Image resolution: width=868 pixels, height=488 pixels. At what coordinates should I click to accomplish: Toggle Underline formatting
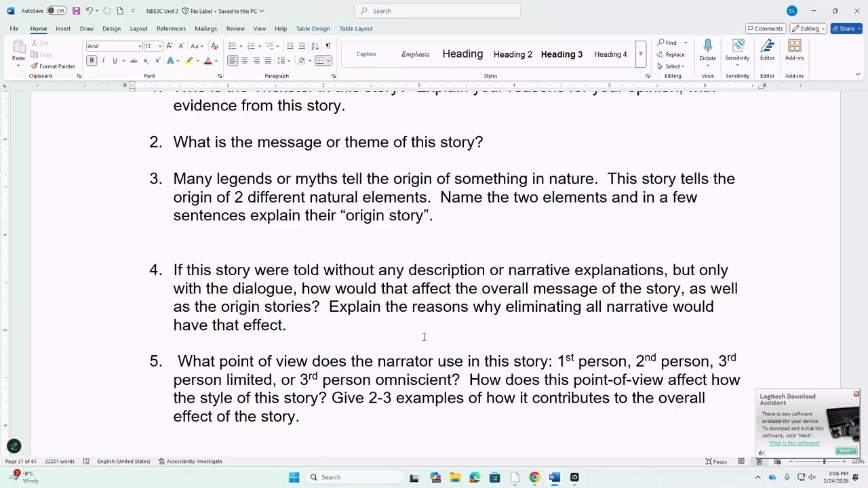pyautogui.click(x=115, y=61)
